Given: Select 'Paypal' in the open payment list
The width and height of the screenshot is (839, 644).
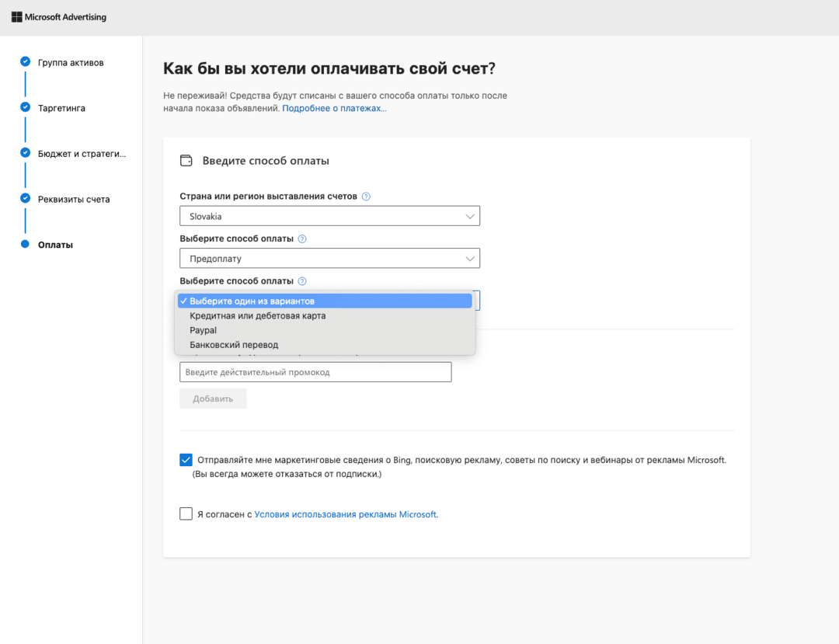Looking at the screenshot, I should 203,329.
